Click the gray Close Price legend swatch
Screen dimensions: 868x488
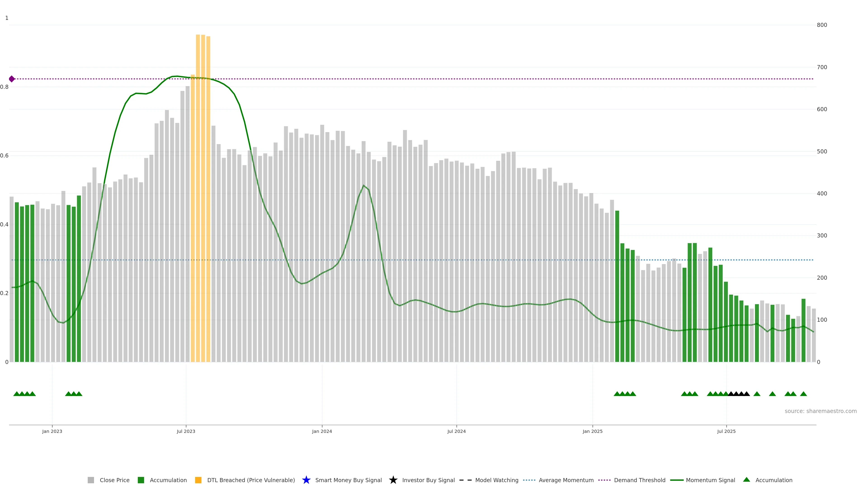(91, 480)
